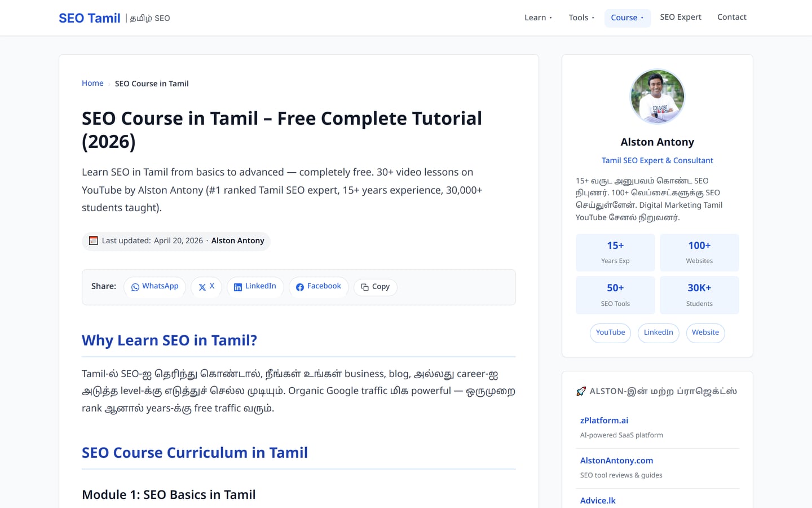Click the Why Learn SEO in Tamil heading
This screenshot has height=508, width=812.
tap(169, 340)
